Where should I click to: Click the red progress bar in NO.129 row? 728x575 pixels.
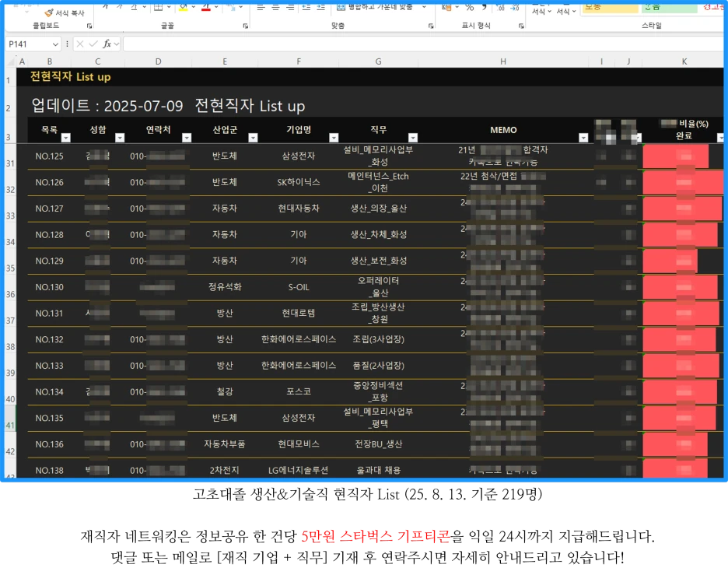670,261
